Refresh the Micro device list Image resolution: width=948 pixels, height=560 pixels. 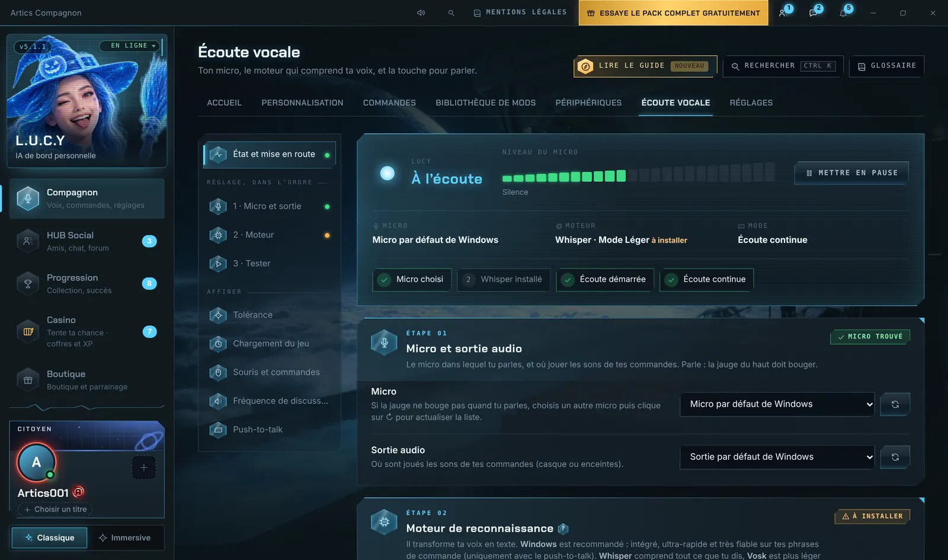pyautogui.click(x=895, y=404)
